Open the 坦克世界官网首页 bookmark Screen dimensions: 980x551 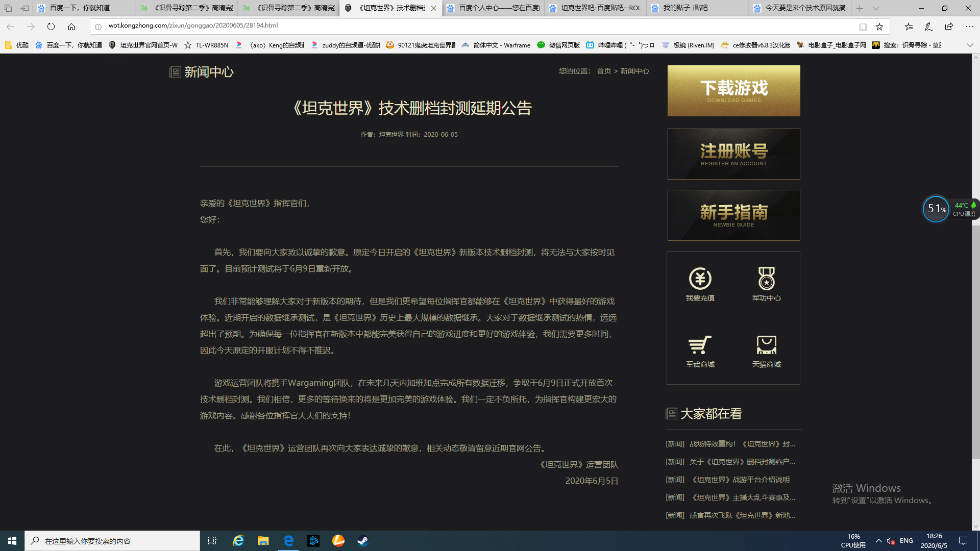pos(143,45)
